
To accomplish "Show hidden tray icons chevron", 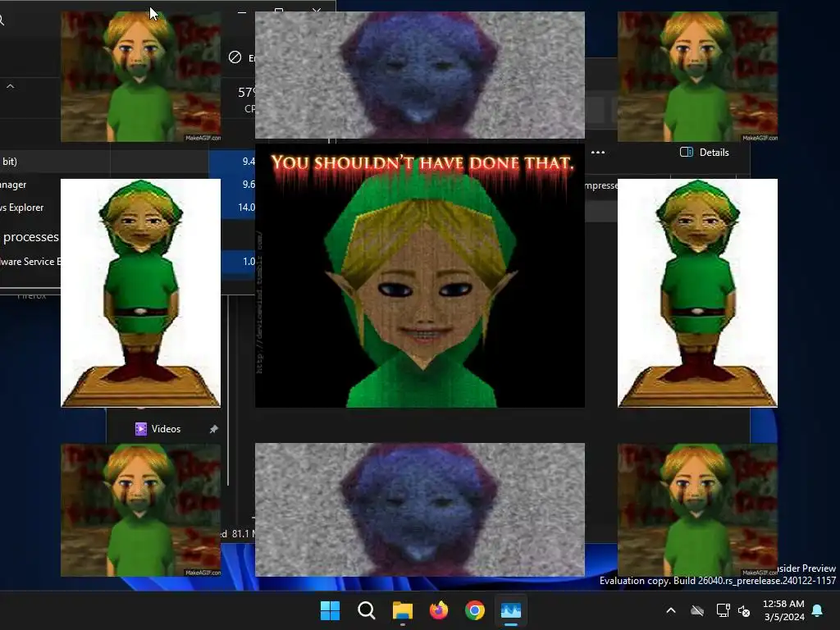I will click(x=671, y=610).
